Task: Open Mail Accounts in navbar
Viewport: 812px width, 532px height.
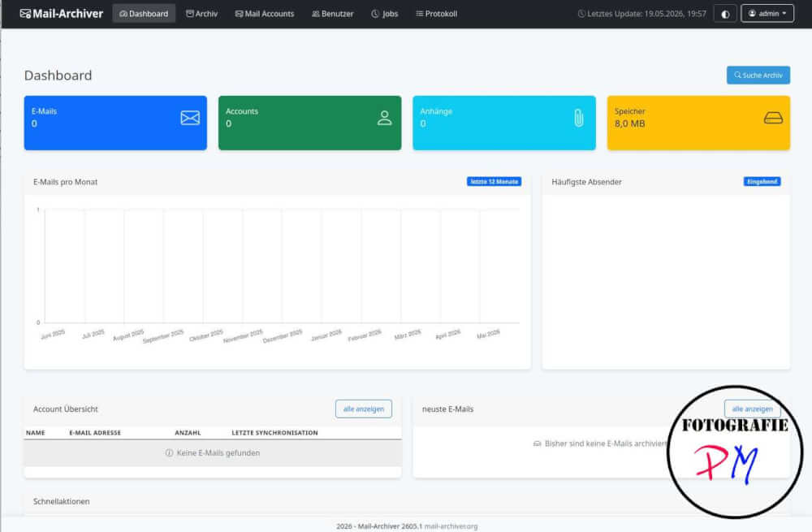Action: point(265,14)
